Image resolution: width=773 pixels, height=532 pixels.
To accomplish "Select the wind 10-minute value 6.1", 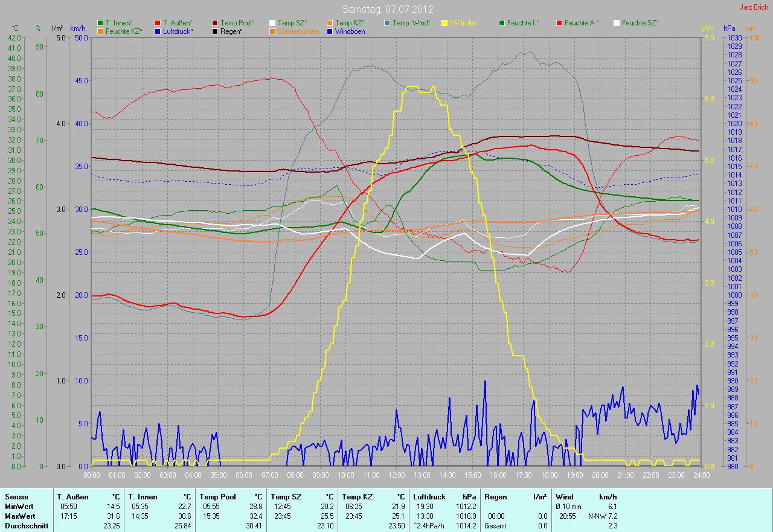I will 612,507.
